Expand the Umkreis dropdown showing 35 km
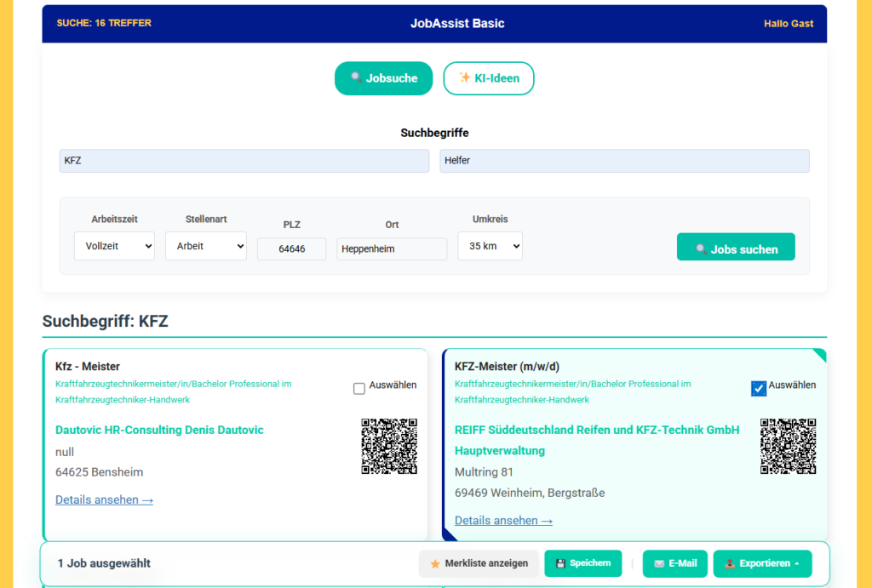This screenshot has height=588, width=872. 490,246
